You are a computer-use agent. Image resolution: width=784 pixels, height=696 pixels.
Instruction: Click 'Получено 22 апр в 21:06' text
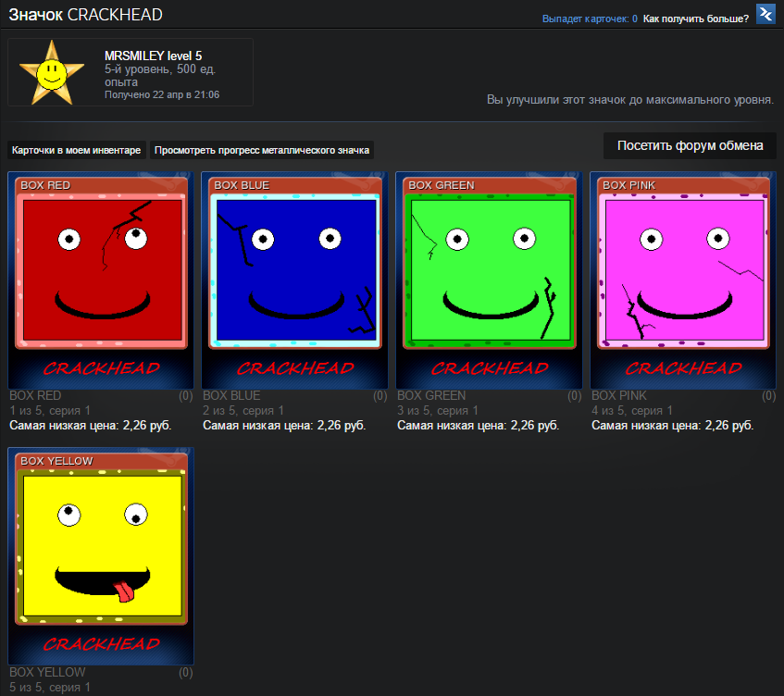162,94
